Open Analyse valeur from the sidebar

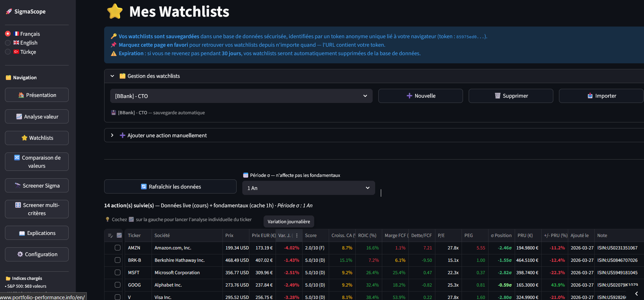pyautogui.click(x=37, y=117)
